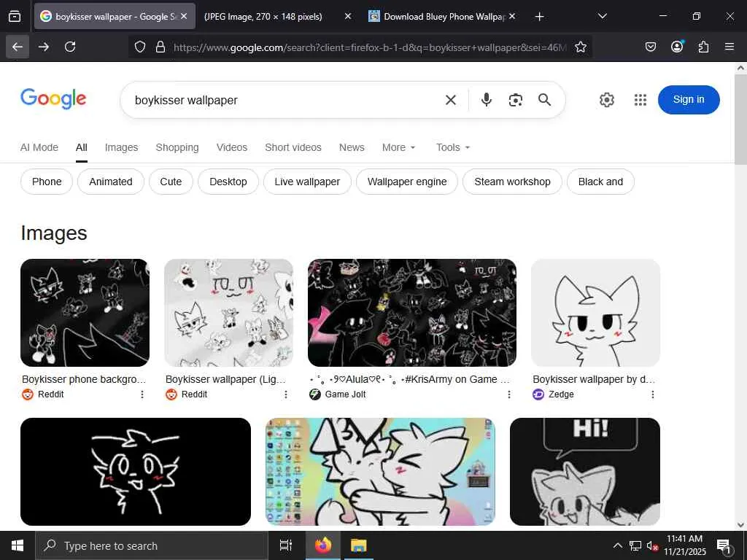
Task: Filter results with the Steam workshop chip
Action: click(x=512, y=182)
